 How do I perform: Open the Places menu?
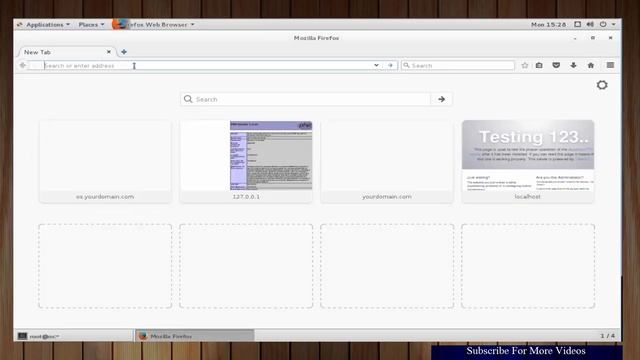click(x=91, y=24)
